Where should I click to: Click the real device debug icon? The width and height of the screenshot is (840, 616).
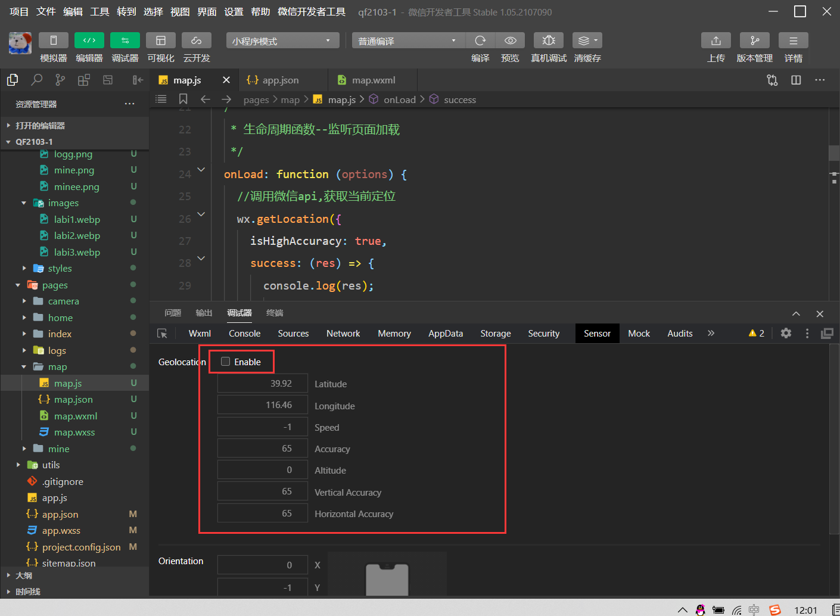point(549,41)
